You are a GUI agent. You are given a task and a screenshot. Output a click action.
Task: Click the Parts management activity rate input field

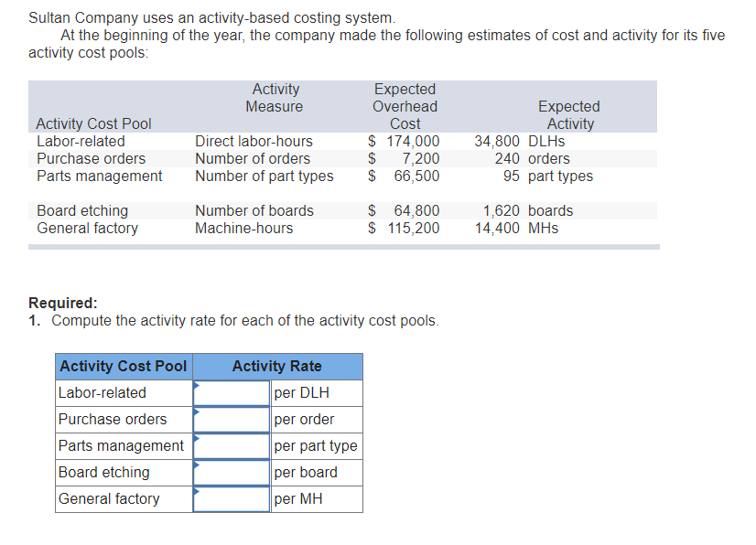[x=231, y=445]
